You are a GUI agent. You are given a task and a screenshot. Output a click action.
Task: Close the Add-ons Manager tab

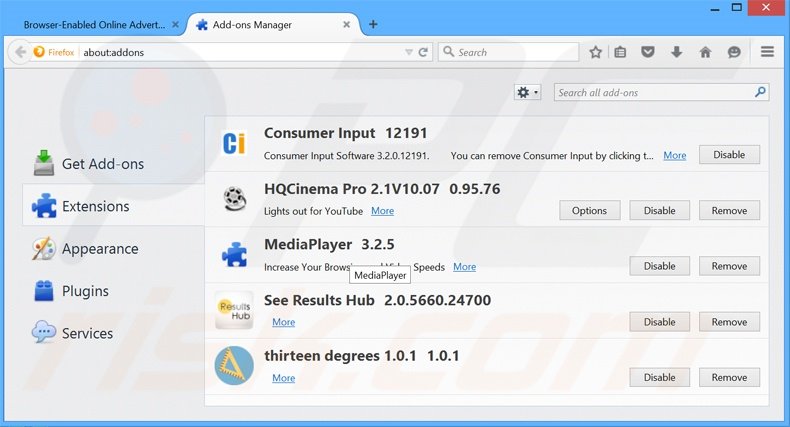[347, 24]
